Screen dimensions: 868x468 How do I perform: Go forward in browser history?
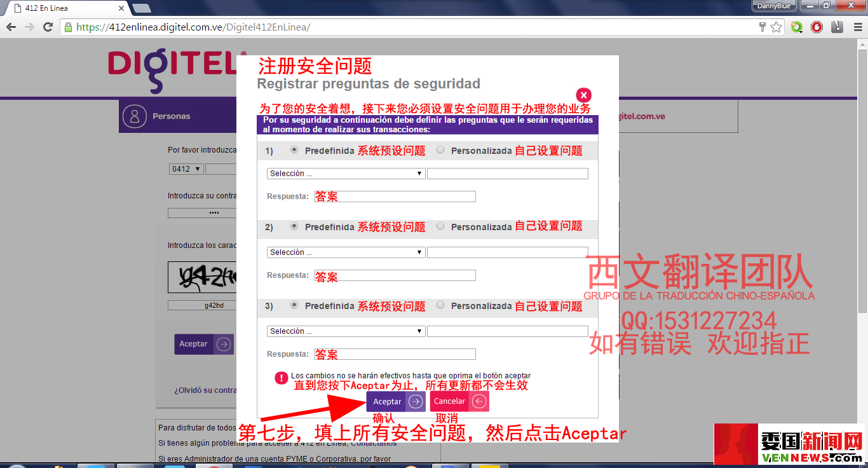(29, 27)
